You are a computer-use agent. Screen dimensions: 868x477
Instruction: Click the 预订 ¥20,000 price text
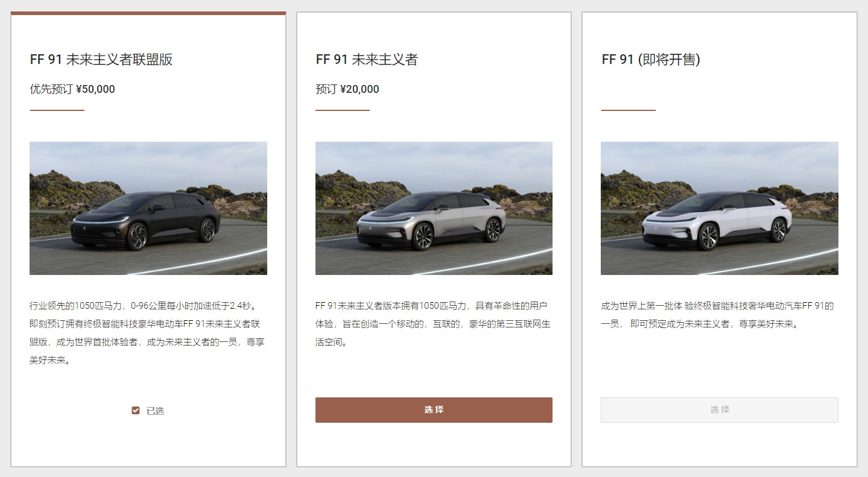(347, 89)
